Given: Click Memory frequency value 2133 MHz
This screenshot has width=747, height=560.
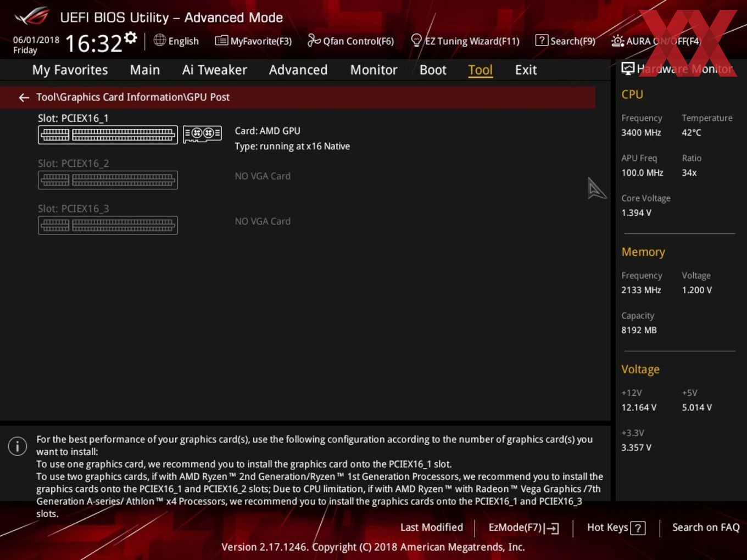Looking at the screenshot, I should pyautogui.click(x=641, y=290).
